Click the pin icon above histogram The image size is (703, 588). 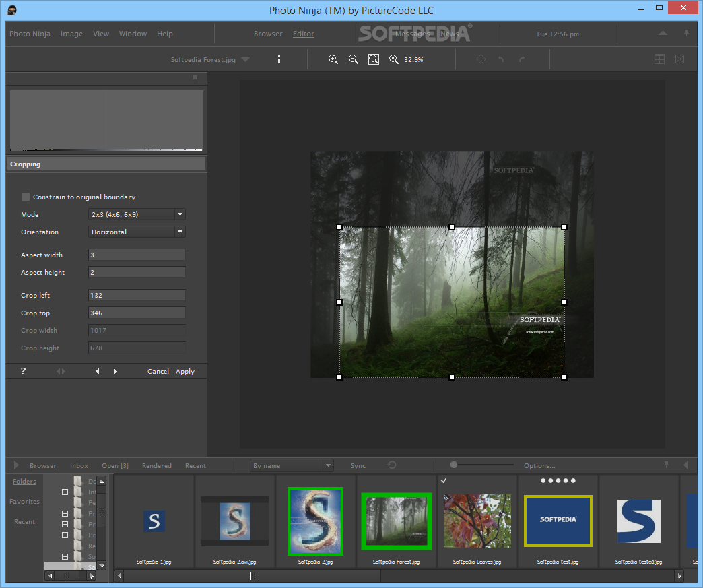click(195, 79)
